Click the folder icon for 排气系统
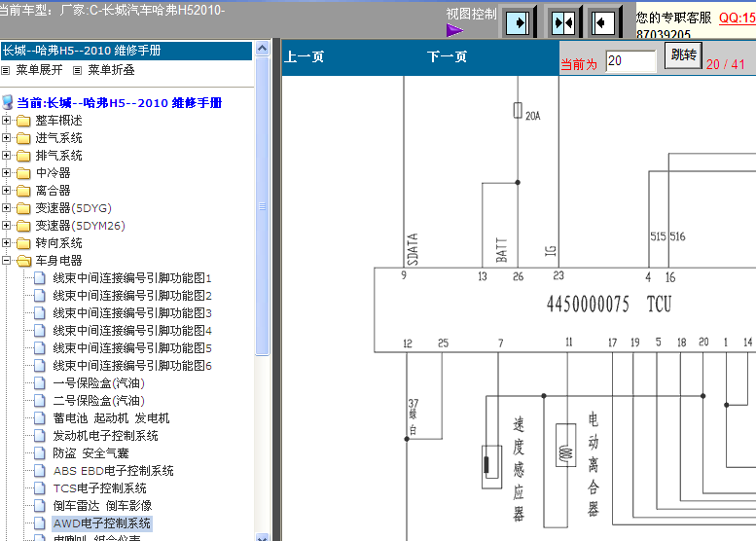Viewport: 756px width, 541px height. (23, 156)
